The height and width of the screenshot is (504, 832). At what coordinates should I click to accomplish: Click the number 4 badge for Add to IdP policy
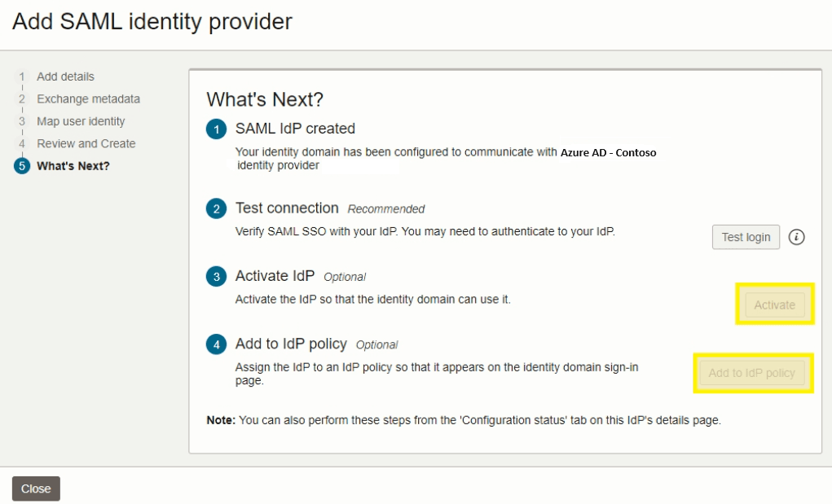[x=216, y=344]
